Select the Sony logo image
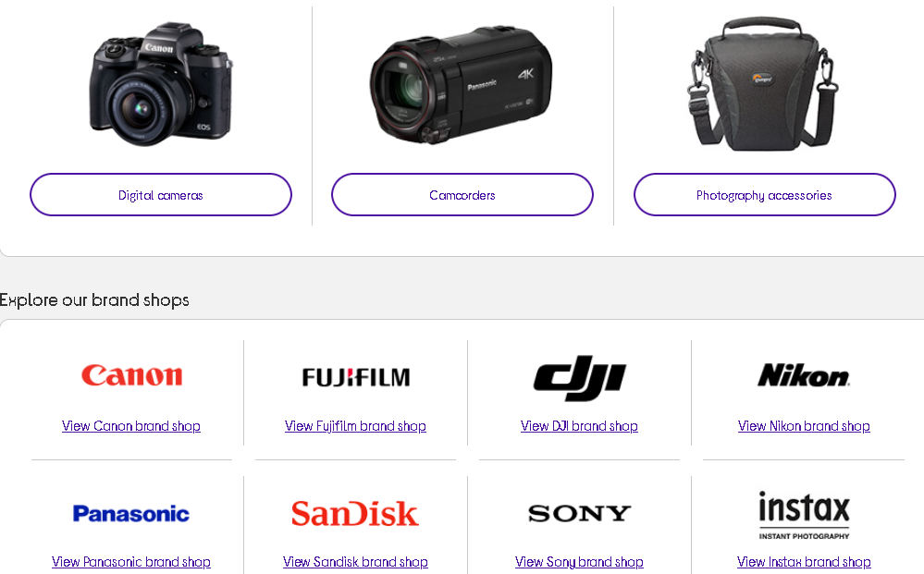Screen dimensions: 924x574 point(579,513)
